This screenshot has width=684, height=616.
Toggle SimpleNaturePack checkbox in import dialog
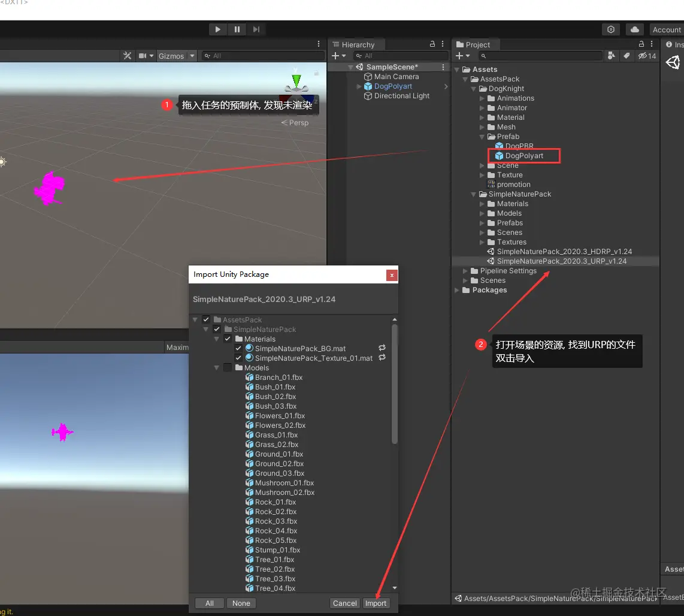[x=217, y=329]
